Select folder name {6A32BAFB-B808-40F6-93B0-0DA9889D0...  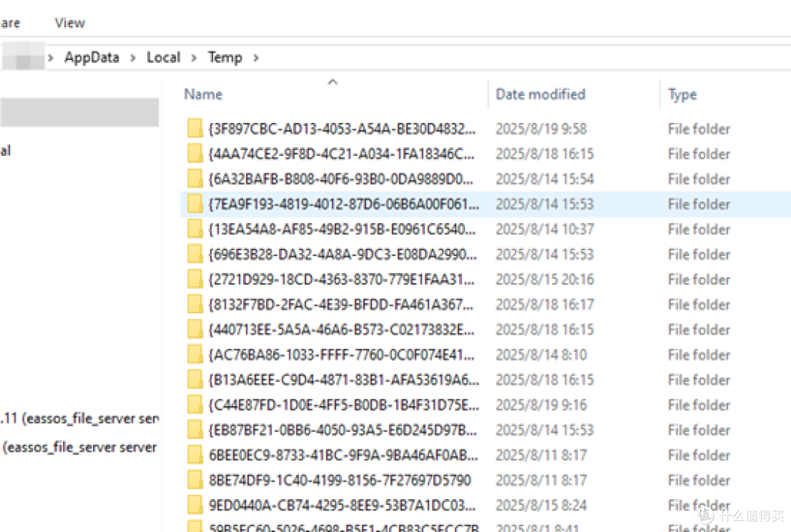[x=341, y=179]
